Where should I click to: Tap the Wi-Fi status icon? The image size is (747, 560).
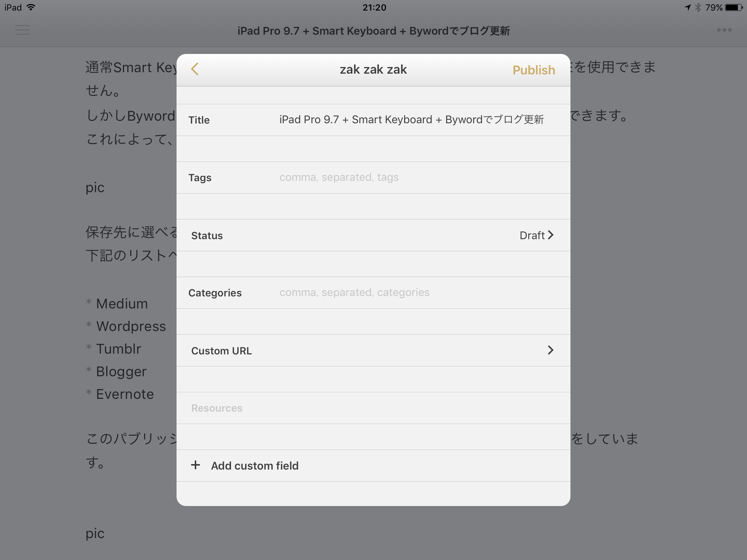point(31,7)
